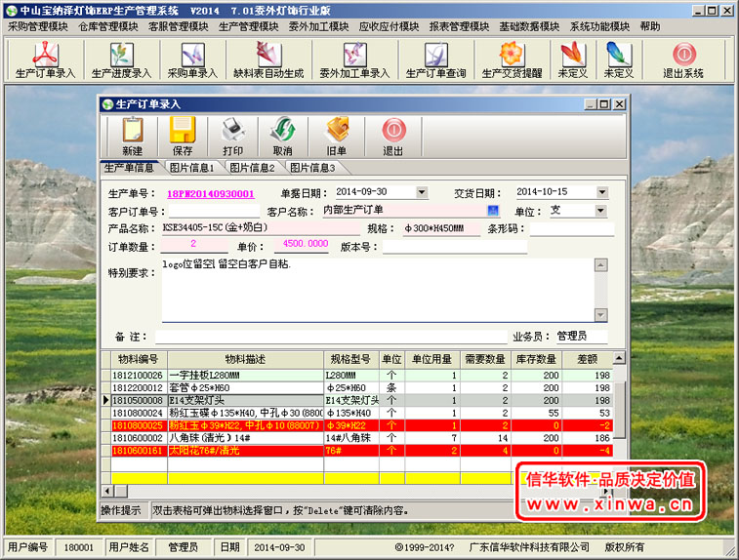
Task: Open old orders via the 旧单 icon
Action: pos(336,137)
